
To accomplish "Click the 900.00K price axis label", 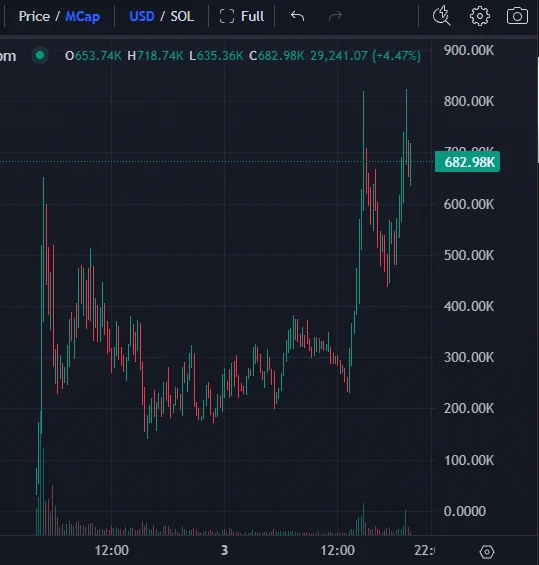I will click(469, 50).
